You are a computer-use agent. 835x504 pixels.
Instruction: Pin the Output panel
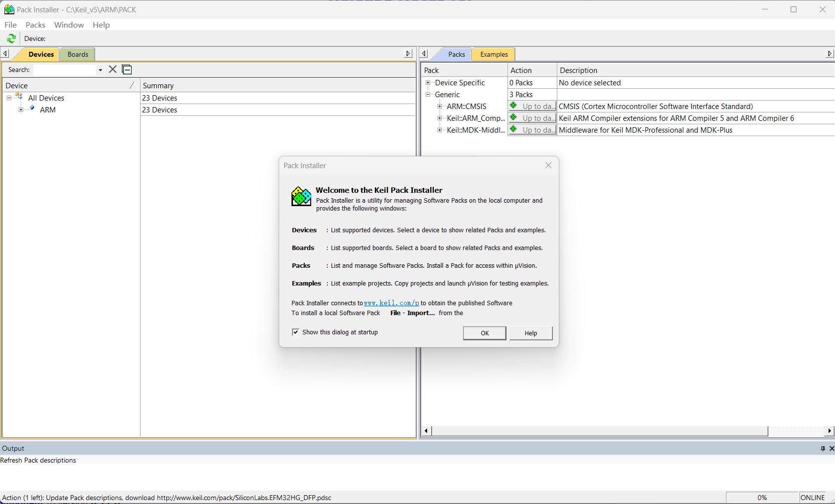(823, 448)
